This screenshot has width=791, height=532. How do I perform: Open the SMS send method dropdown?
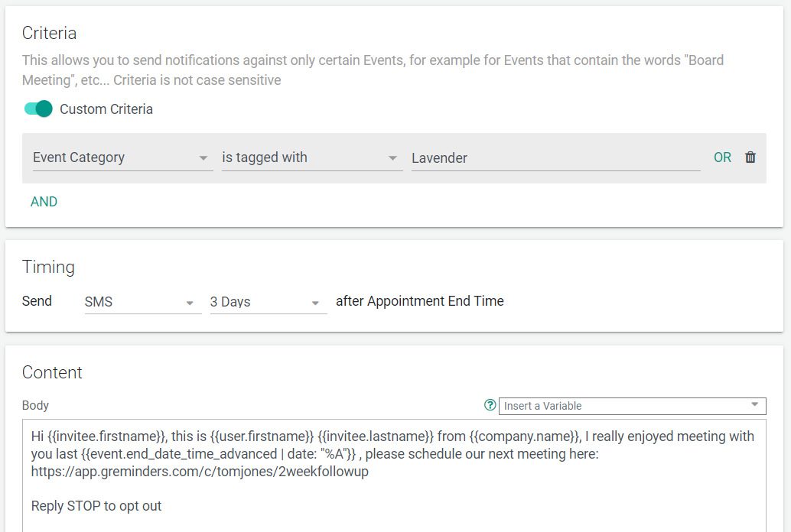[x=143, y=302]
